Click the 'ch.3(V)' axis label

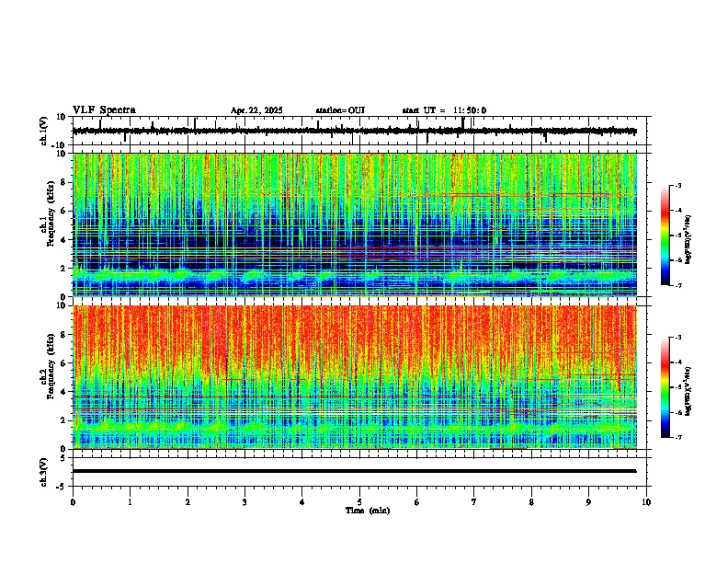pyautogui.click(x=44, y=472)
